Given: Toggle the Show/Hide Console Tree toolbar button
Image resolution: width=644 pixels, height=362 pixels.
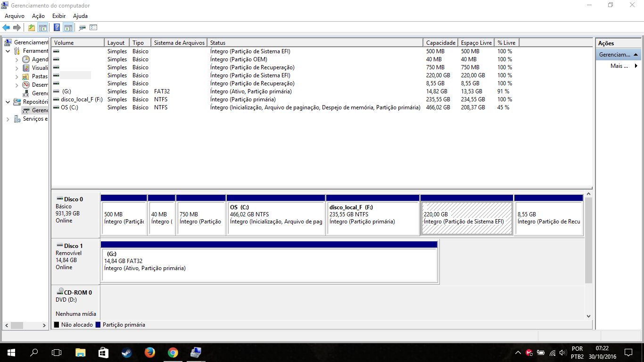Looking at the screenshot, I should (x=43, y=27).
